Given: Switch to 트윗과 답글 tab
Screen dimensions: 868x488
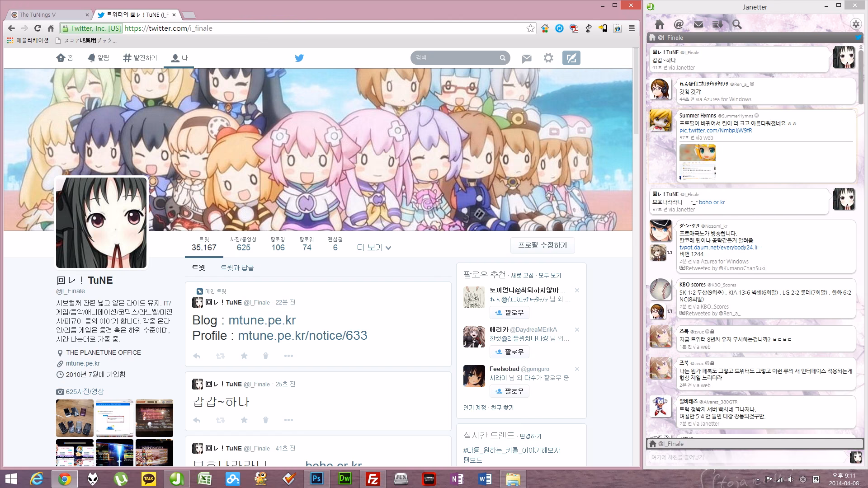Looking at the screenshot, I should pyautogui.click(x=237, y=267).
